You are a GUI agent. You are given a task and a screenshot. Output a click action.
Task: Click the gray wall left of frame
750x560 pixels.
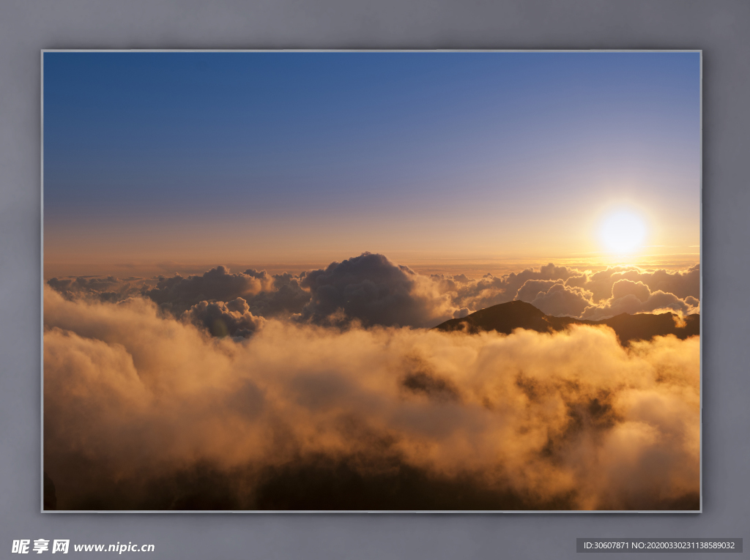[x=21, y=278]
